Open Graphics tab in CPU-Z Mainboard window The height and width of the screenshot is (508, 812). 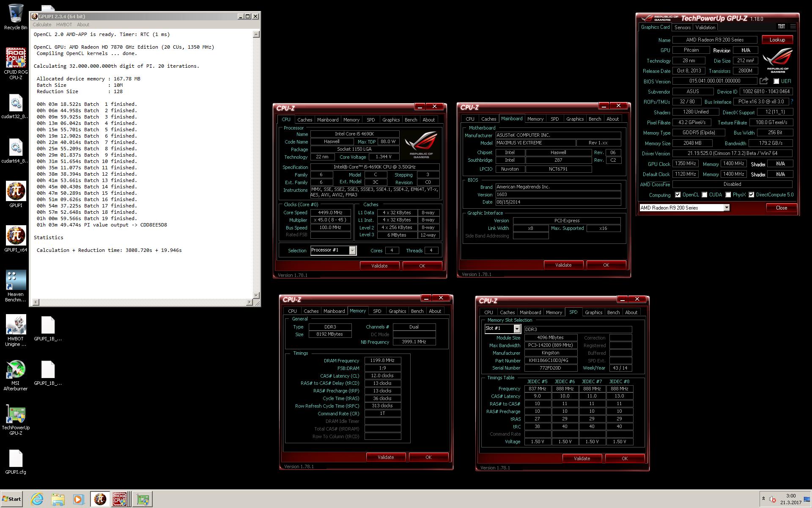[x=575, y=119]
